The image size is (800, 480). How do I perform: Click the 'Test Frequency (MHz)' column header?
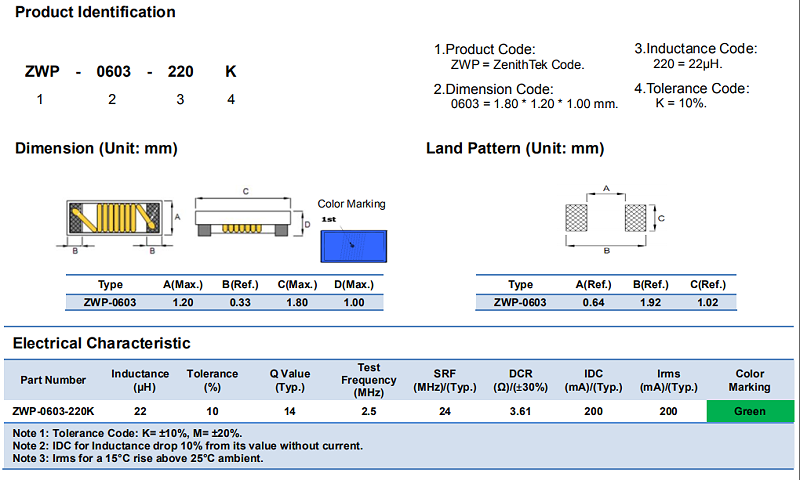369,380
